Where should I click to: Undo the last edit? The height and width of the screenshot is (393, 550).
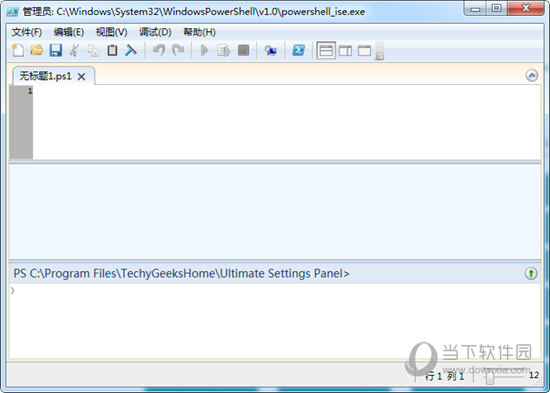(x=159, y=51)
